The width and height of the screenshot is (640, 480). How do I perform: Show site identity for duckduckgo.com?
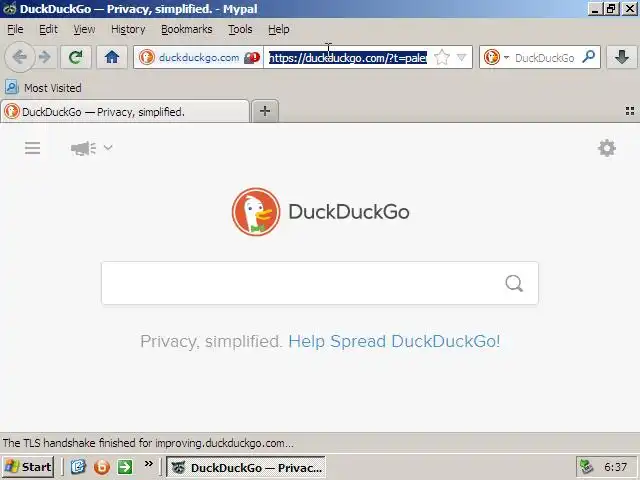point(189,58)
